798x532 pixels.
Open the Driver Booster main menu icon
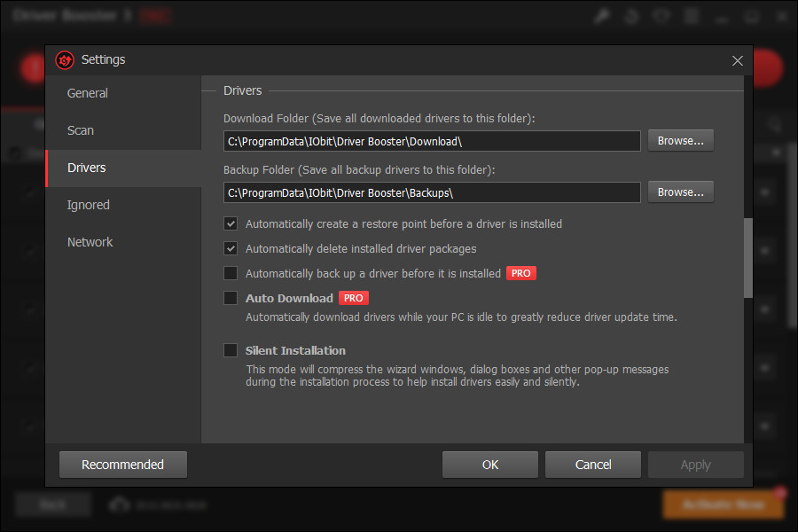click(691, 15)
